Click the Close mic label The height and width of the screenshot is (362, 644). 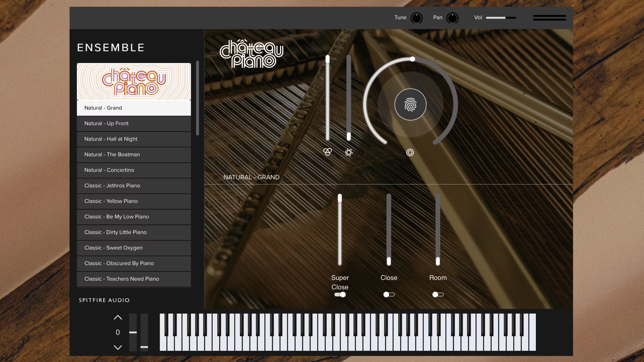tap(389, 278)
